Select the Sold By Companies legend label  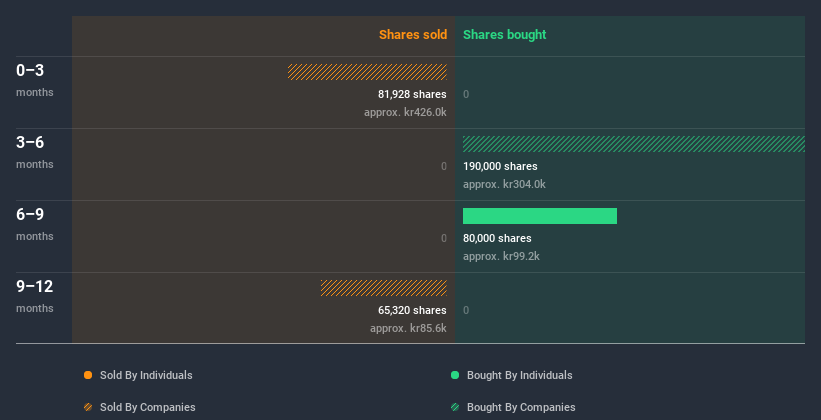(148, 407)
